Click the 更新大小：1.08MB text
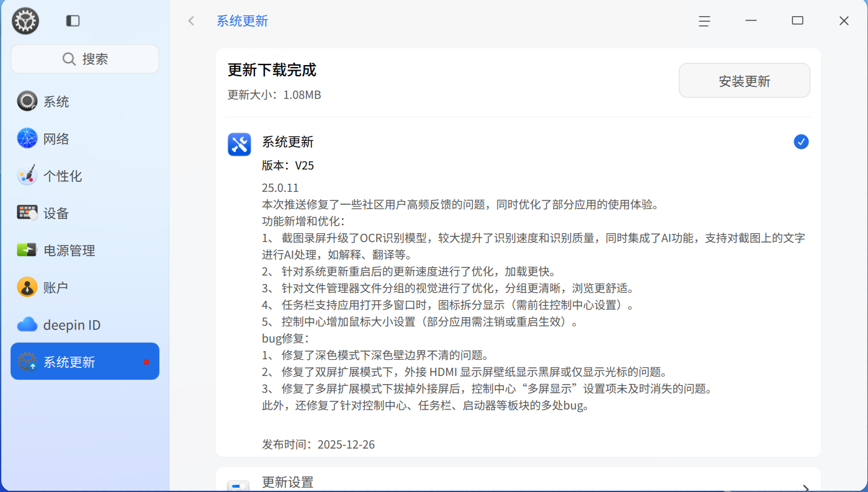 [274, 95]
